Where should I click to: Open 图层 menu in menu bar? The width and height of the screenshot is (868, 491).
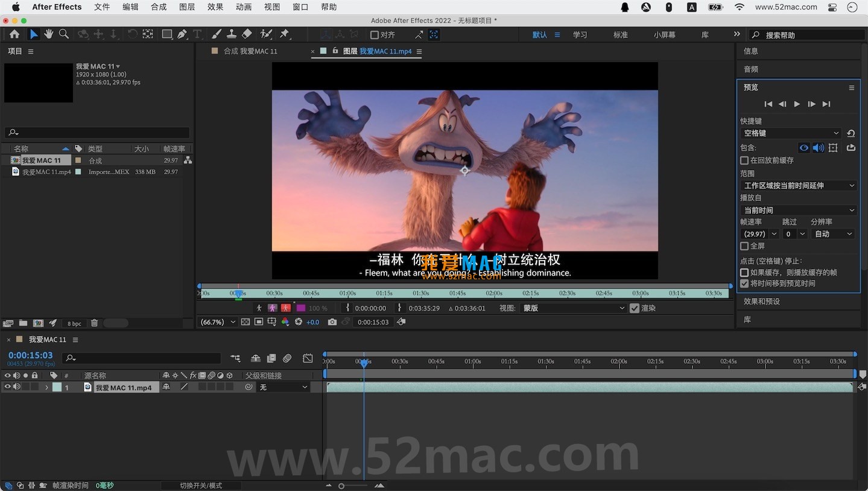tap(187, 7)
